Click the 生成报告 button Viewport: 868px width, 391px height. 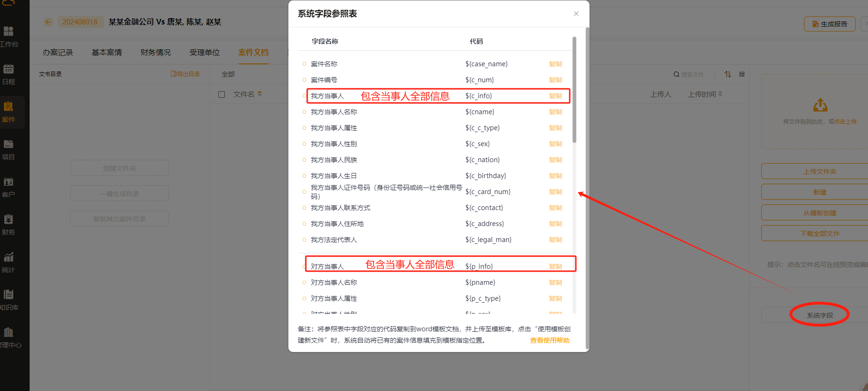[829, 24]
